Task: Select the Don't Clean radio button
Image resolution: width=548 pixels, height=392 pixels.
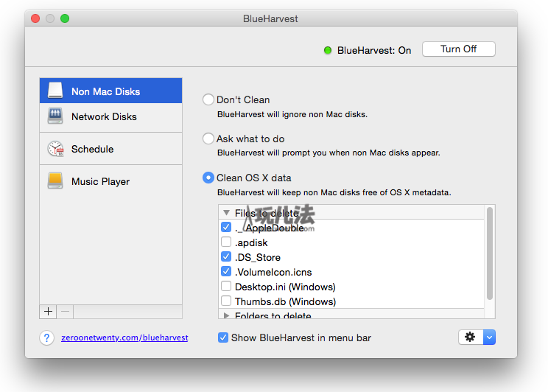Action: pyautogui.click(x=208, y=99)
